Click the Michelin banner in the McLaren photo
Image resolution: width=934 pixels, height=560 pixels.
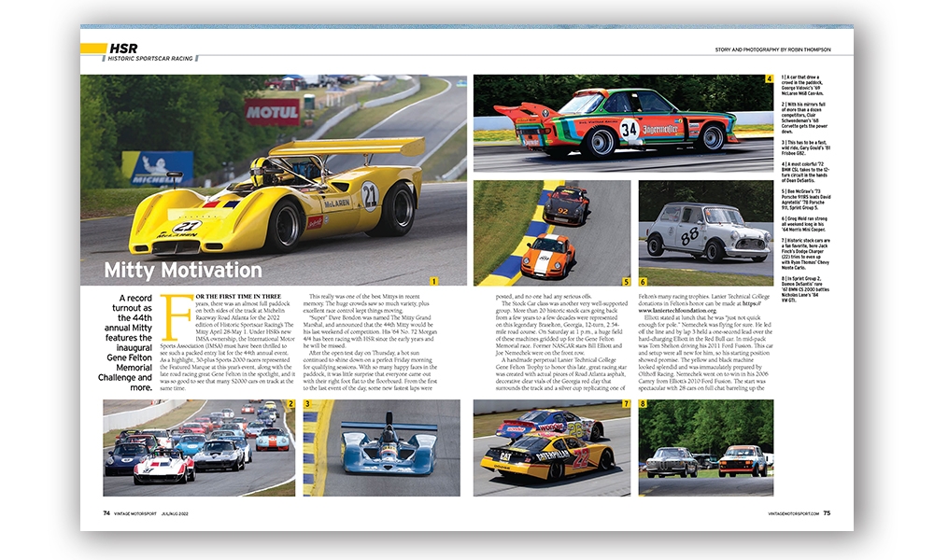point(158,168)
